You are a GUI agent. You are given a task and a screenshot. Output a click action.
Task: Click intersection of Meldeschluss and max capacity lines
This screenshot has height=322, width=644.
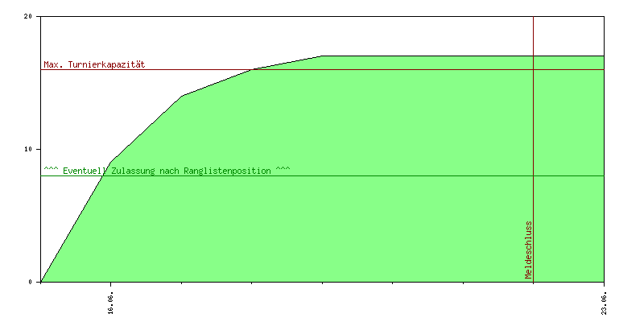coord(533,69)
